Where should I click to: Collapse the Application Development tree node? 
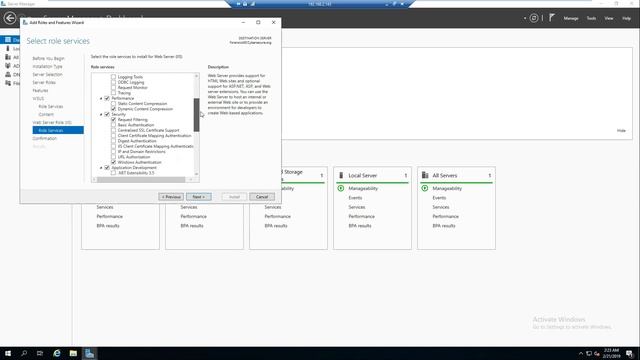pos(101,168)
